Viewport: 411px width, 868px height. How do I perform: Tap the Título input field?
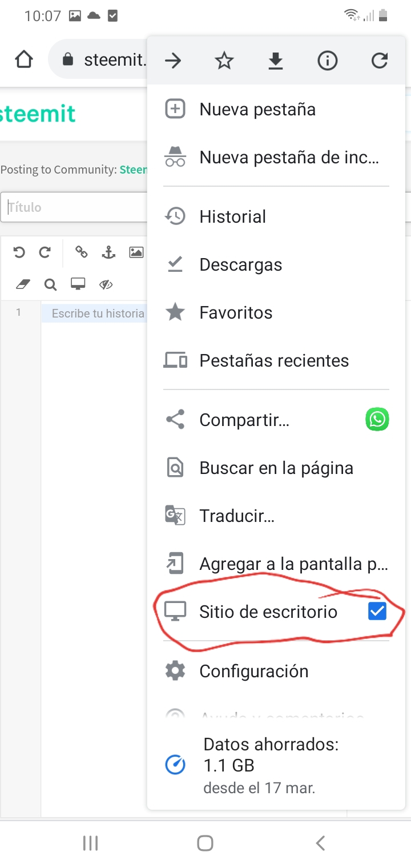tap(74, 207)
